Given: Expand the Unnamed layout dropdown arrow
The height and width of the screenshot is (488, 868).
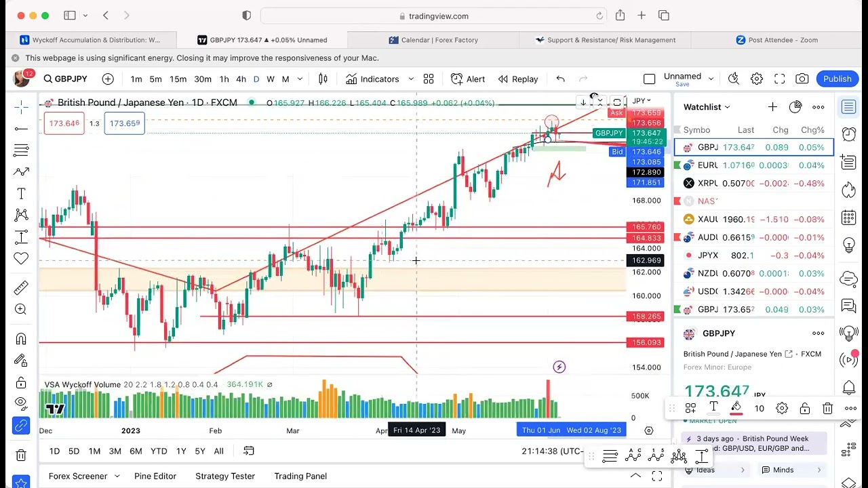Looking at the screenshot, I should pyautogui.click(x=711, y=79).
